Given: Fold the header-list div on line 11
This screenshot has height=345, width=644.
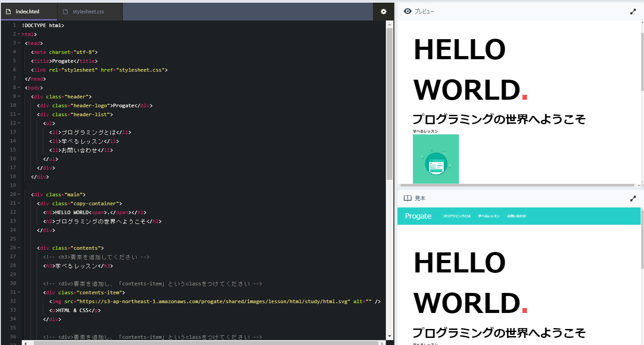Looking at the screenshot, I should 19,114.
